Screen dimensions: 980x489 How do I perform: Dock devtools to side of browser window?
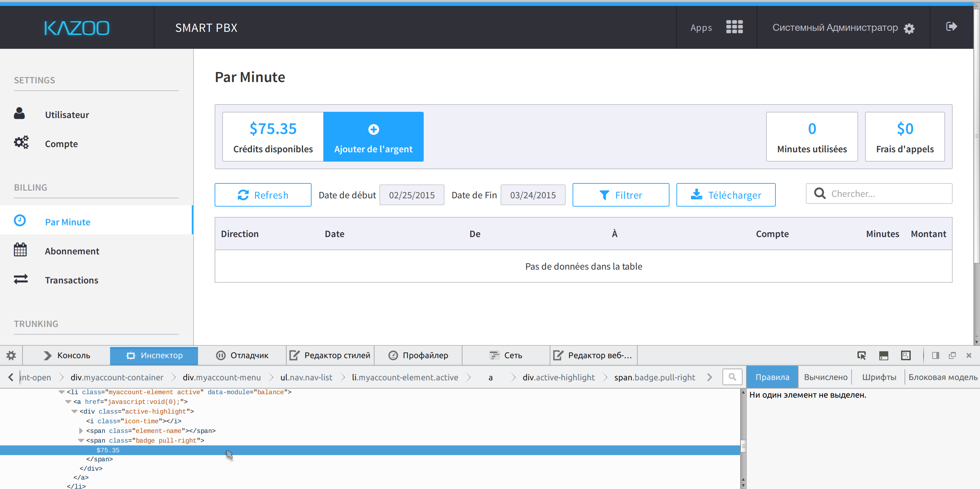coord(935,355)
